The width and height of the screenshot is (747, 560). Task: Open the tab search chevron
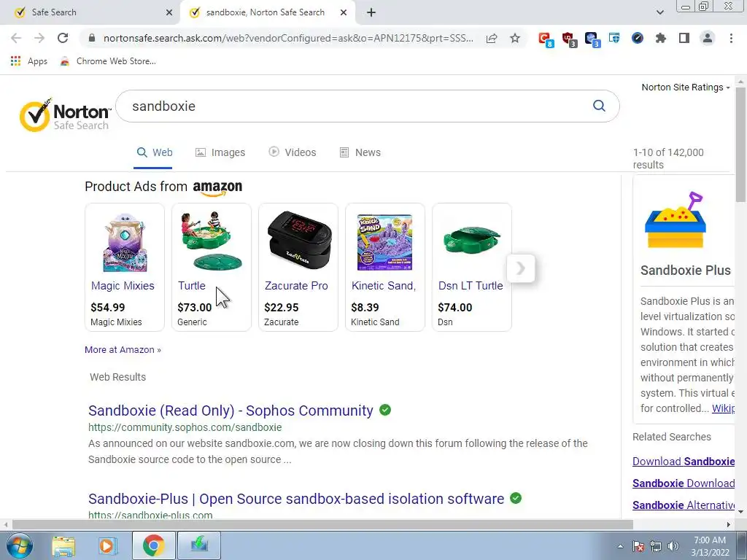pos(659,12)
